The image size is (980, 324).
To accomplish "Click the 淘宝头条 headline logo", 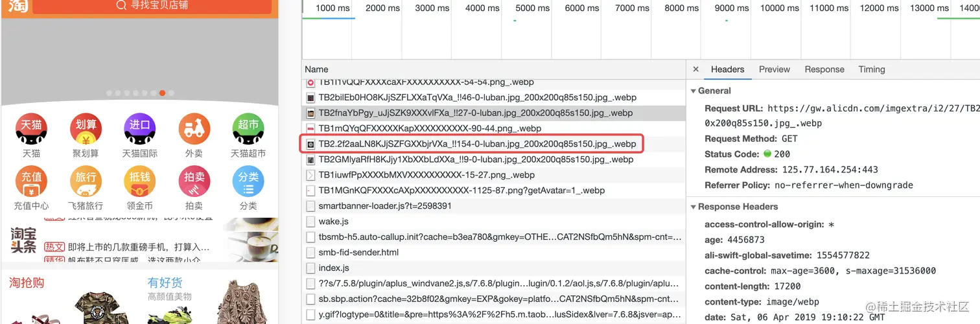I will pos(23,240).
